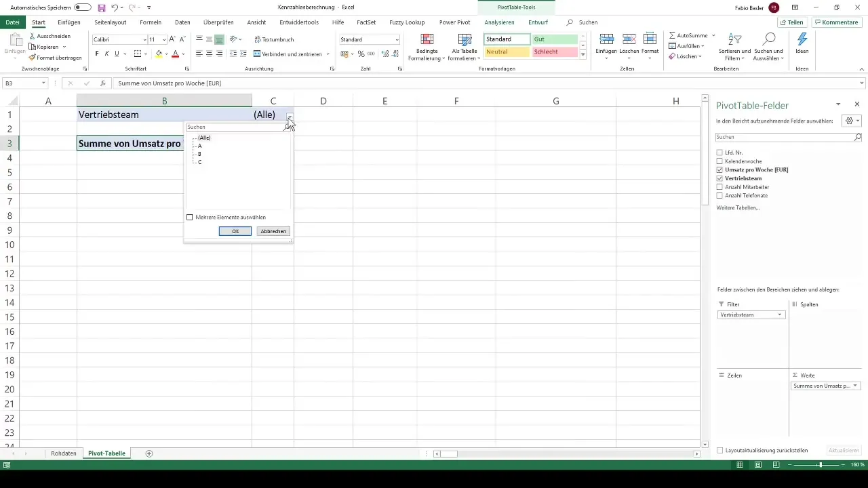The width and height of the screenshot is (868, 488).
Task: Toggle bold (F) formatting
Action: (97, 54)
